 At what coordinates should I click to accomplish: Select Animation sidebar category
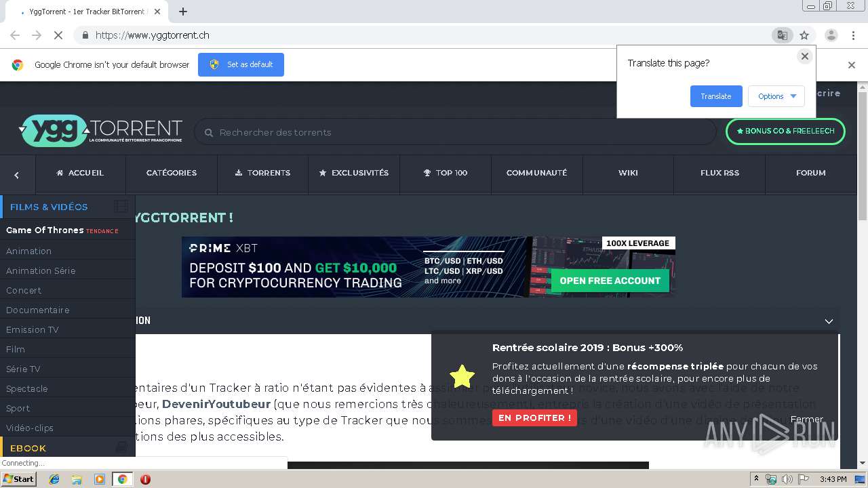pyautogui.click(x=29, y=251)
